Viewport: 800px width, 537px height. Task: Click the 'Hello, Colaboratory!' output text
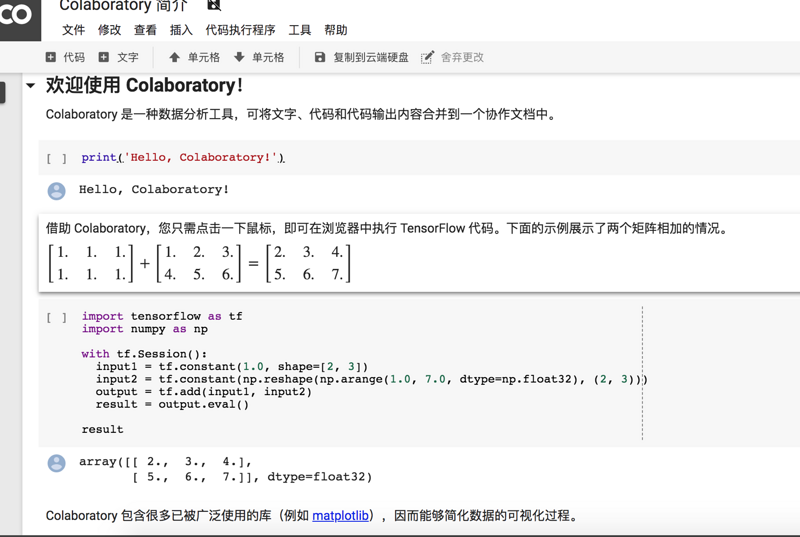(154, 189)
